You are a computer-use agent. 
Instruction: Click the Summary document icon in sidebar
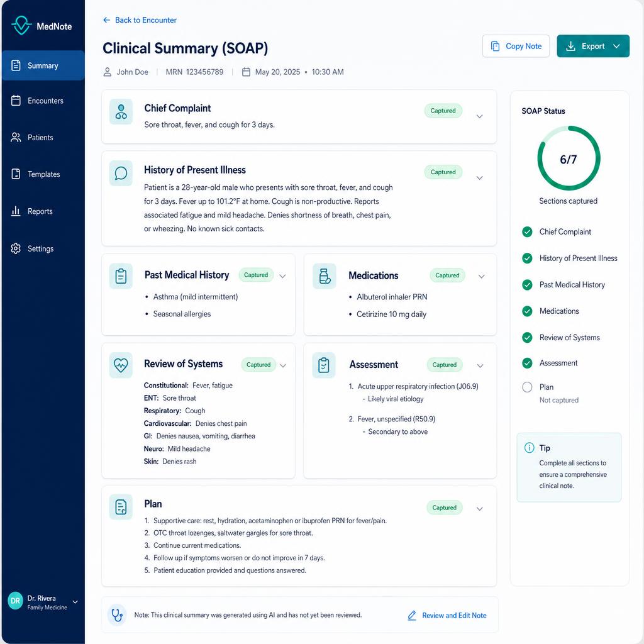[16, 65]
